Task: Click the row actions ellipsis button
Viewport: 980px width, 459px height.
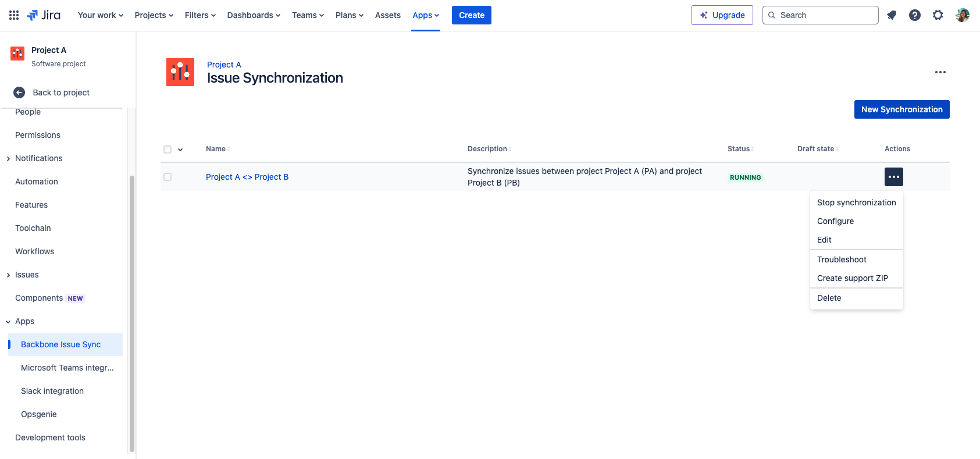Action: 893,177
